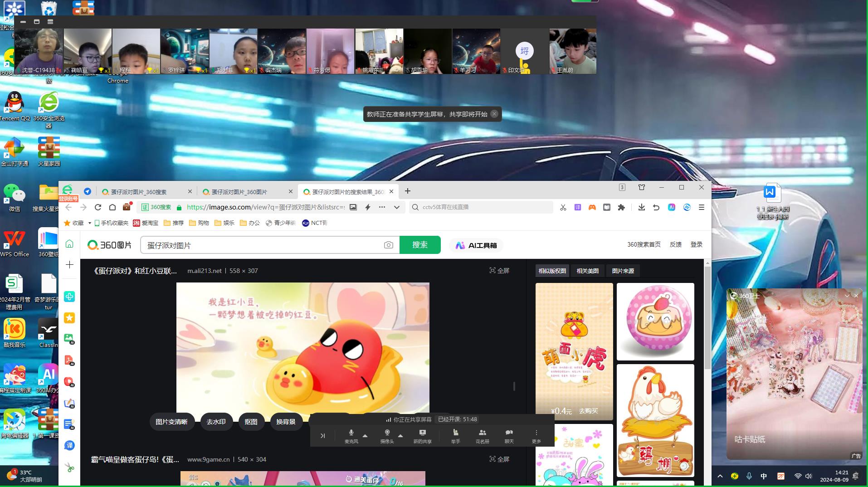Open the roster (花名册) in meeting toolbar
The height and width of the screenshot is (487, 868).
[x=483, y=436]
